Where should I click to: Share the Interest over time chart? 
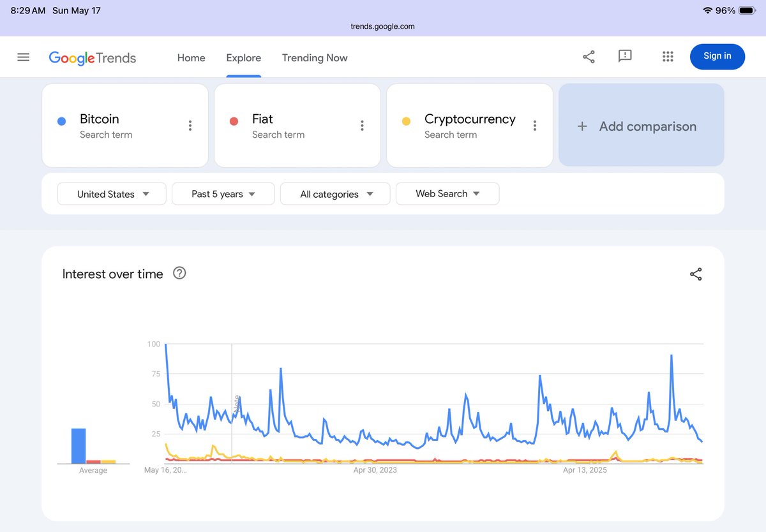tap(696, 274)
